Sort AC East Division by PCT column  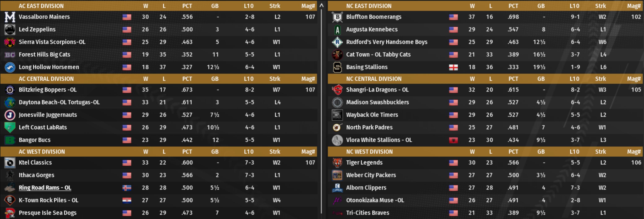click(187, 6)
